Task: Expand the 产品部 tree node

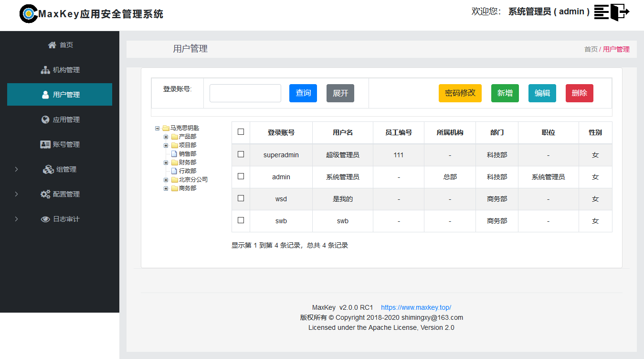Action: (x=166, y=137)
